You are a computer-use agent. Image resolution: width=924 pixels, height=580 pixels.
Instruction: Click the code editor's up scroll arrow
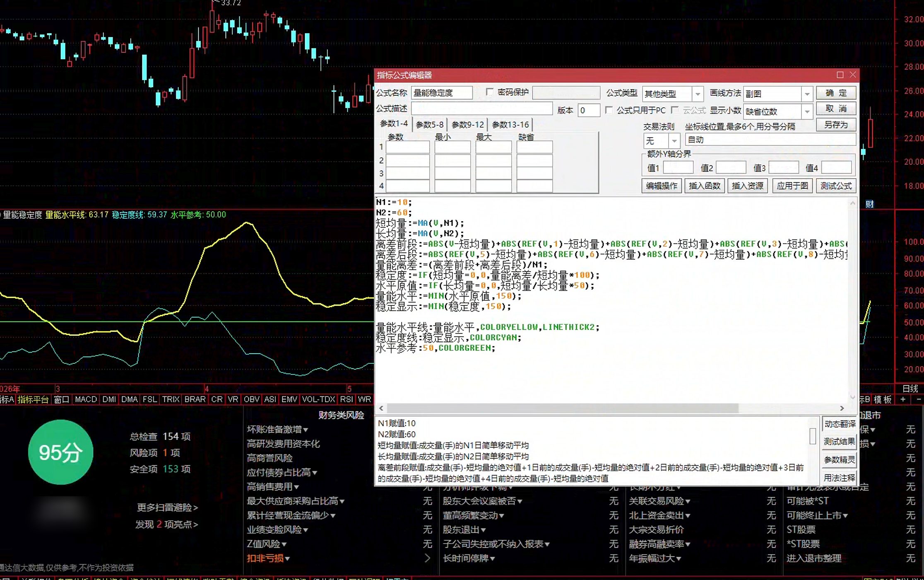(x=852, y=203)
